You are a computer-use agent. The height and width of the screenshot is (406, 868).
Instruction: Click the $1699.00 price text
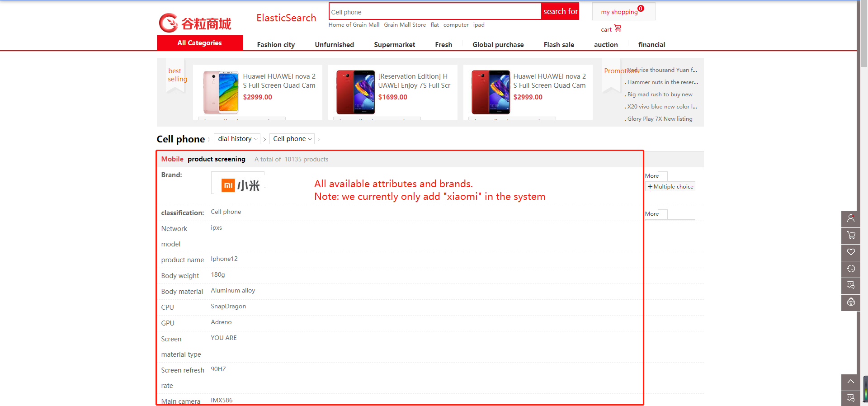pyautogui.click(x=392, y=97)
